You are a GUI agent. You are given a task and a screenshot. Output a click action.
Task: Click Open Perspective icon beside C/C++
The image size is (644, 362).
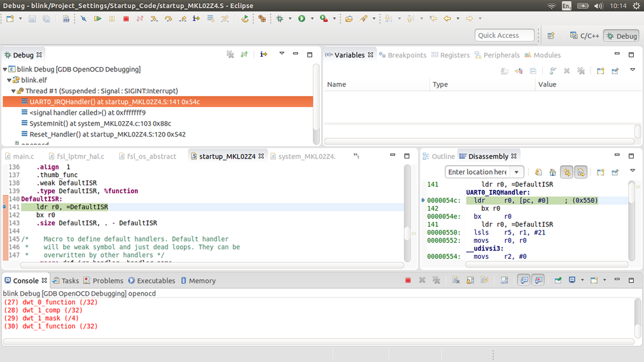point(551,36)
